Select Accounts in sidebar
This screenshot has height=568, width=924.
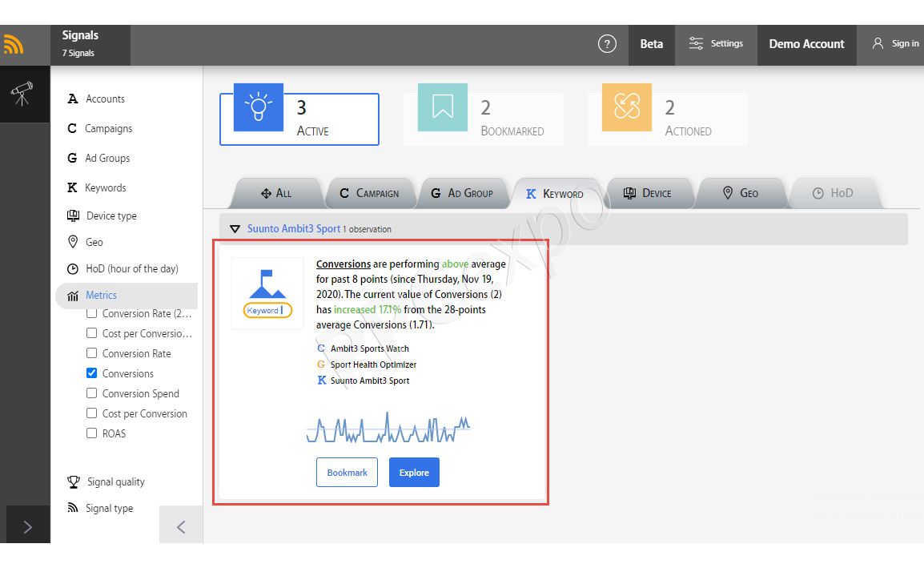click(x=97, y=99)
